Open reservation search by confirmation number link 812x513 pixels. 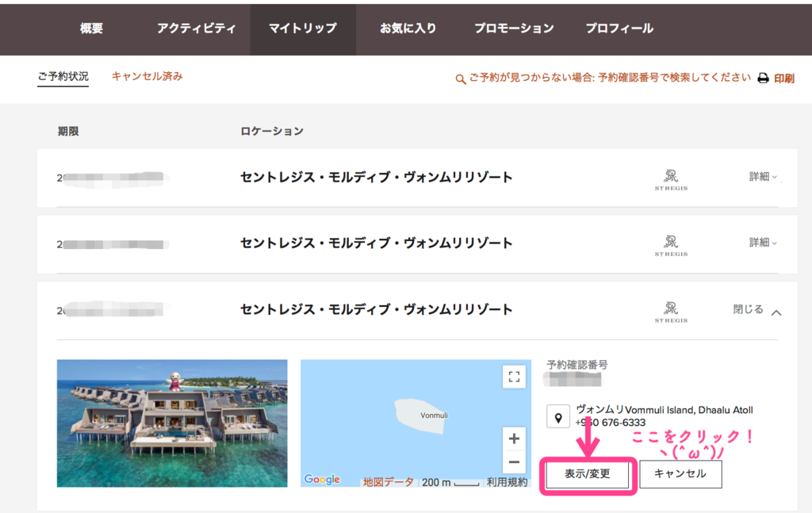pos(610,78)
